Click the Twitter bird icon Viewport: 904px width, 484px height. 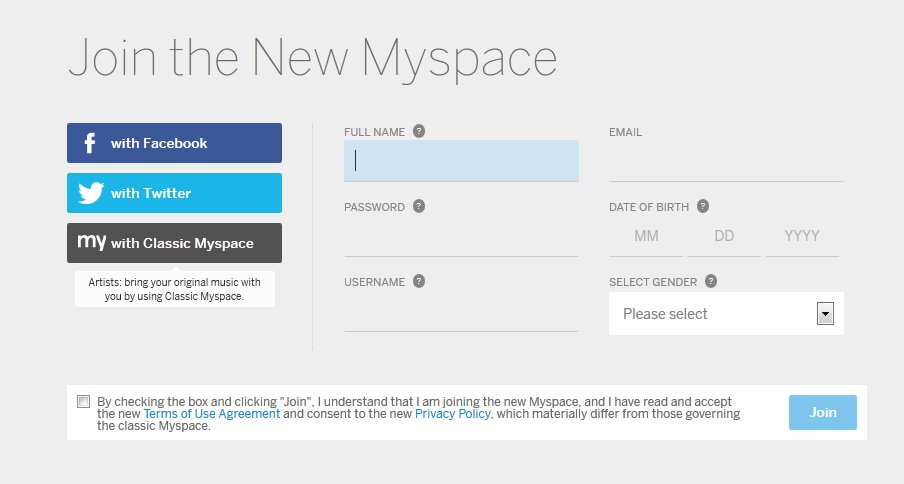91,193
